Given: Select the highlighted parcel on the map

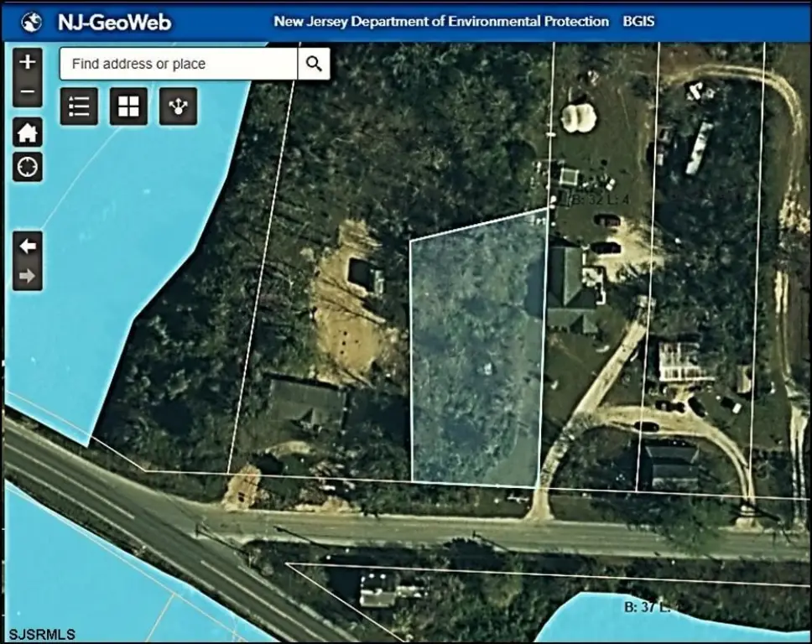Looking at the screenshot, I should point(476,352).
